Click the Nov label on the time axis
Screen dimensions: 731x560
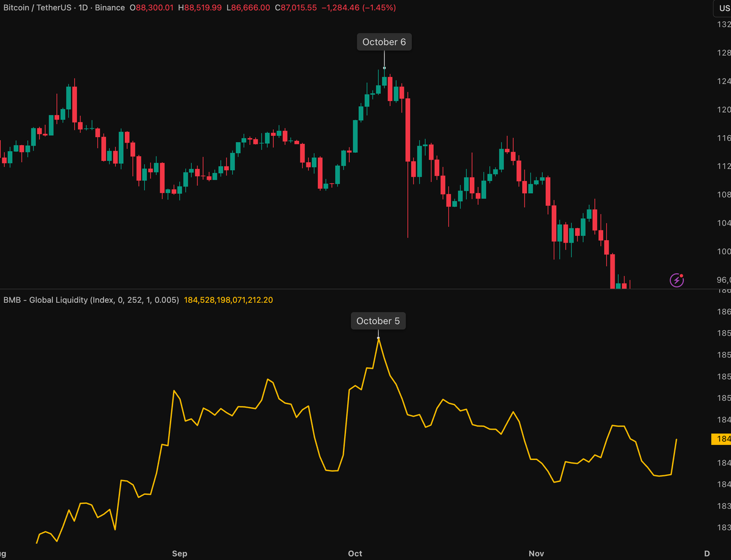click(x=536, y=553)
